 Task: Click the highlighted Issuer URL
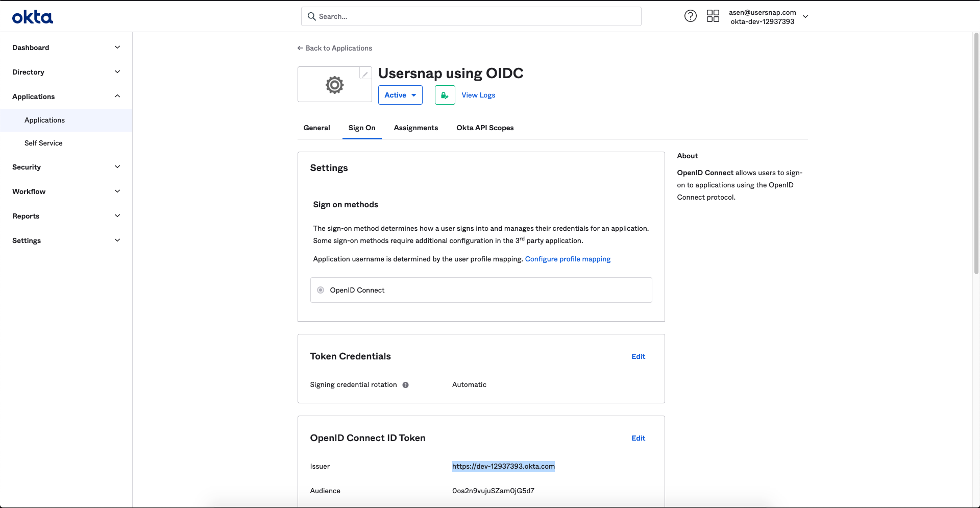click(x=503, y=466)
